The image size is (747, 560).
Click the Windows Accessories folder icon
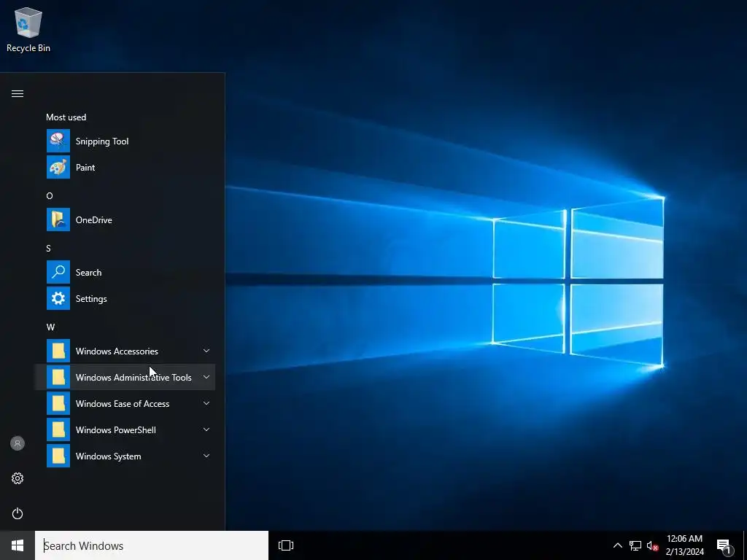[x=58, y=351]
